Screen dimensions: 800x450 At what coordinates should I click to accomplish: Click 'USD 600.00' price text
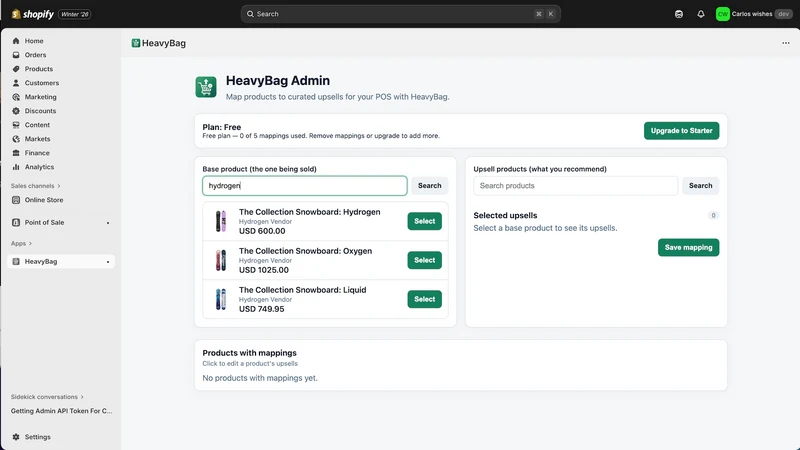pyautogui.click(x=262, y=231)
